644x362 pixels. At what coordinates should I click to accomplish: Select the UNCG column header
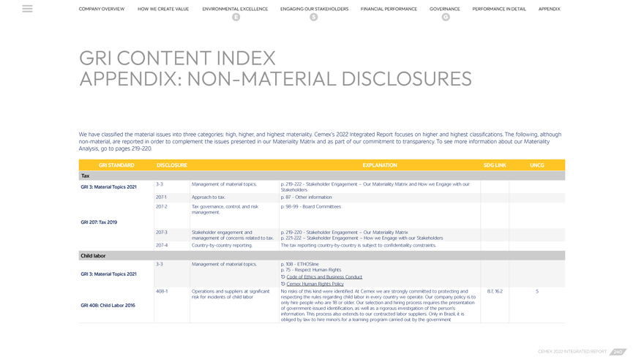click(x=537, y=165)
